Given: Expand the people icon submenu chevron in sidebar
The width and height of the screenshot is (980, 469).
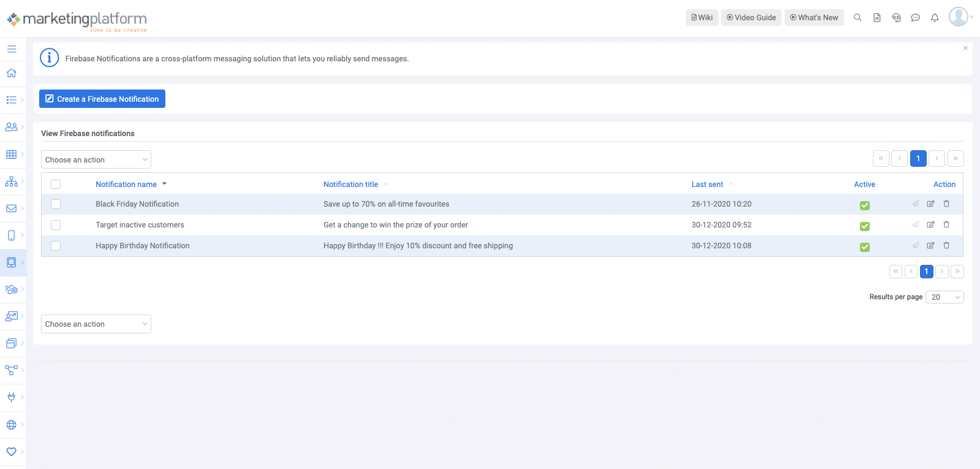Looking at the screenshot, I should tap(22, 127).
